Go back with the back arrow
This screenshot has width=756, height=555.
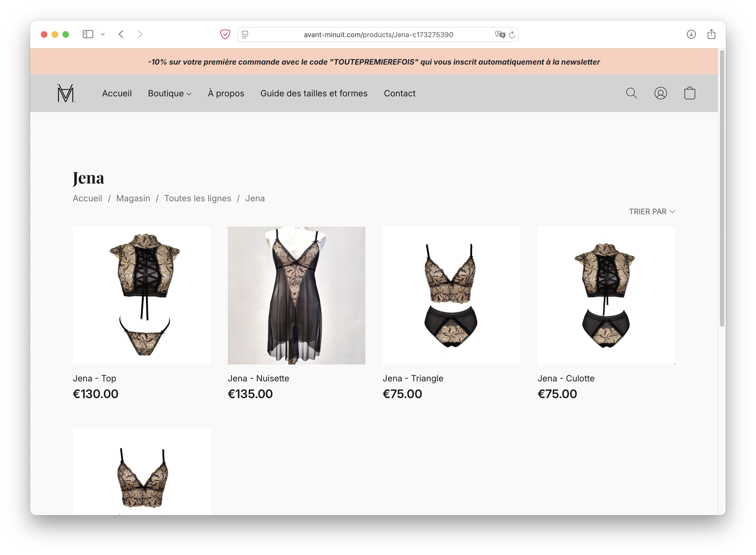tap(121, 34)
